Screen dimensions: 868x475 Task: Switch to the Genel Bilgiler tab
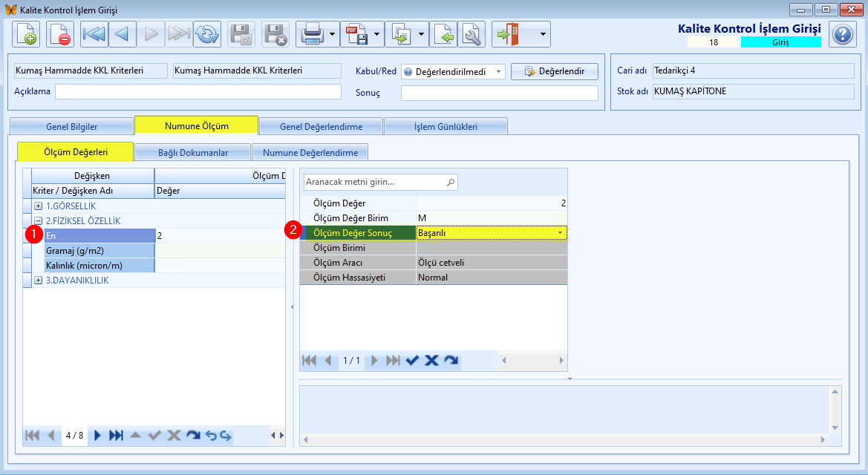pos(71,126)
